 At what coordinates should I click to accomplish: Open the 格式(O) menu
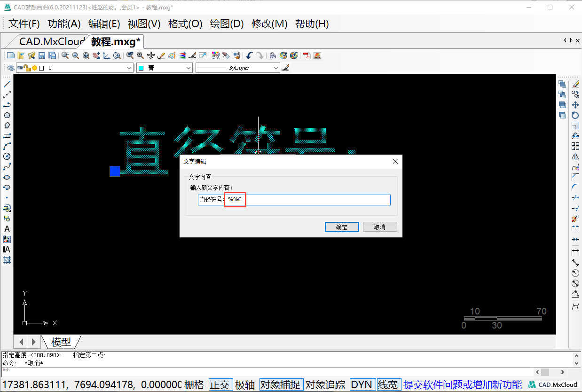(x=185, y=24)
